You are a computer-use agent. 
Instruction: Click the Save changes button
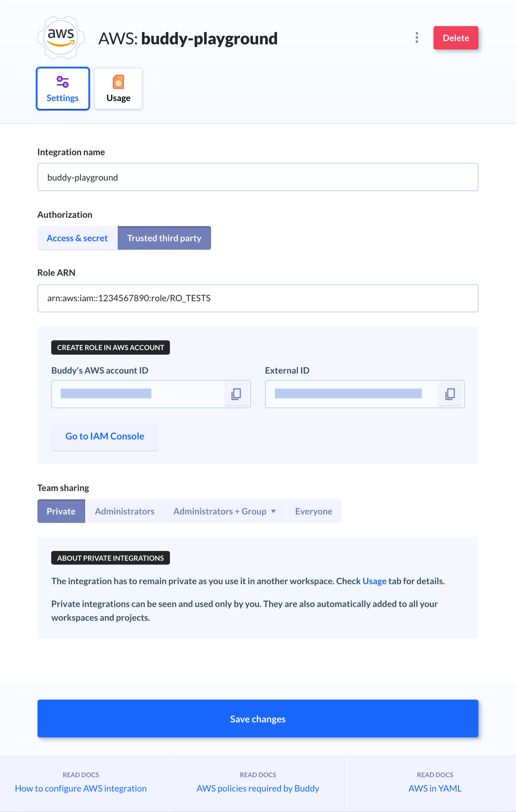tap(258, 718)
